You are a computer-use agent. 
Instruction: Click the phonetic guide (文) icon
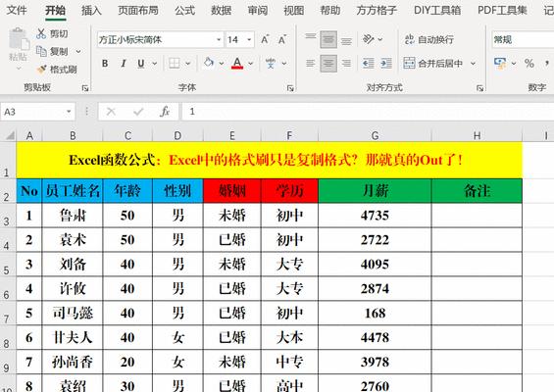point(271,64)
